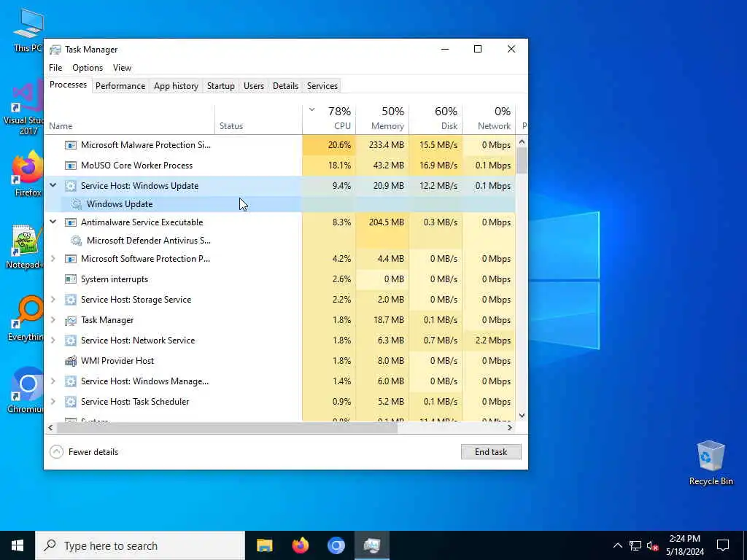This screenshot has height=560, width=747.
Task: Click the WMI Provider Host icon
Action: point(71,361)
